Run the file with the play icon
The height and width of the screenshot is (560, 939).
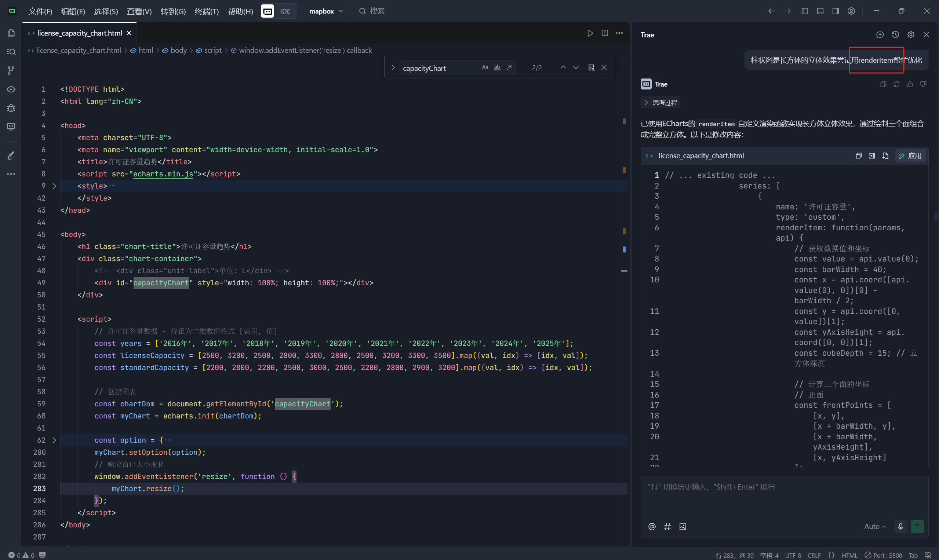click(x=590, y=33)
